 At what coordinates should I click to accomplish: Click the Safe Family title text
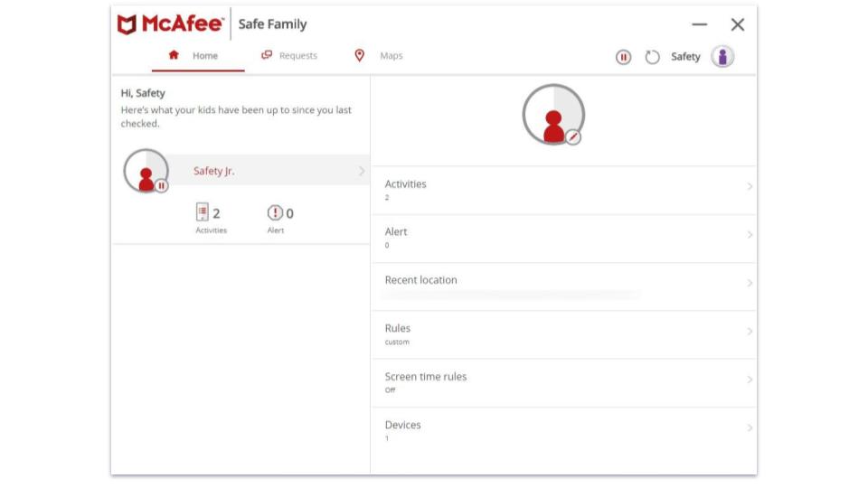pyautogui.click(x=272, y=24)
